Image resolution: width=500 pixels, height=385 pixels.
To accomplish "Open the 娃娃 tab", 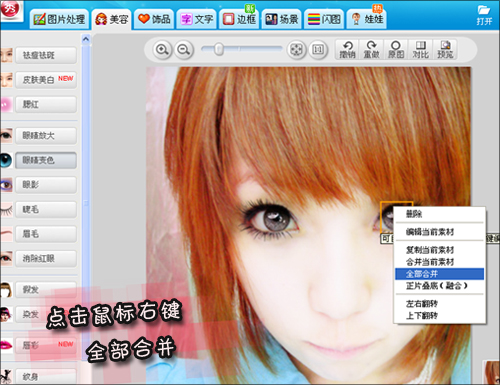I will point(367,19).
